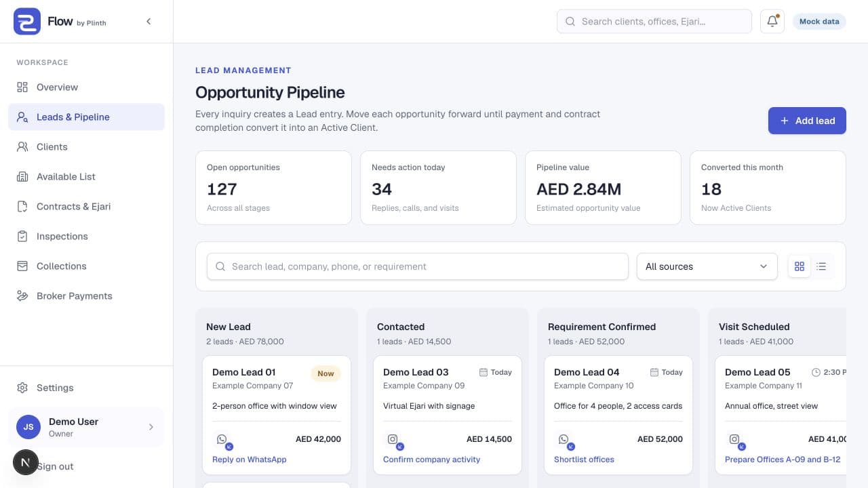Go to Broker Payments

[x=86, y=296]
